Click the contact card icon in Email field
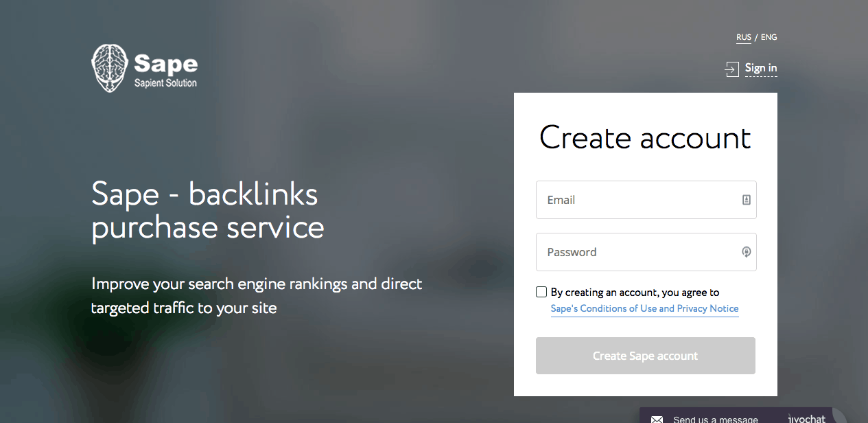Viewport: 868px width, 423px height. (x=747, y=200)
